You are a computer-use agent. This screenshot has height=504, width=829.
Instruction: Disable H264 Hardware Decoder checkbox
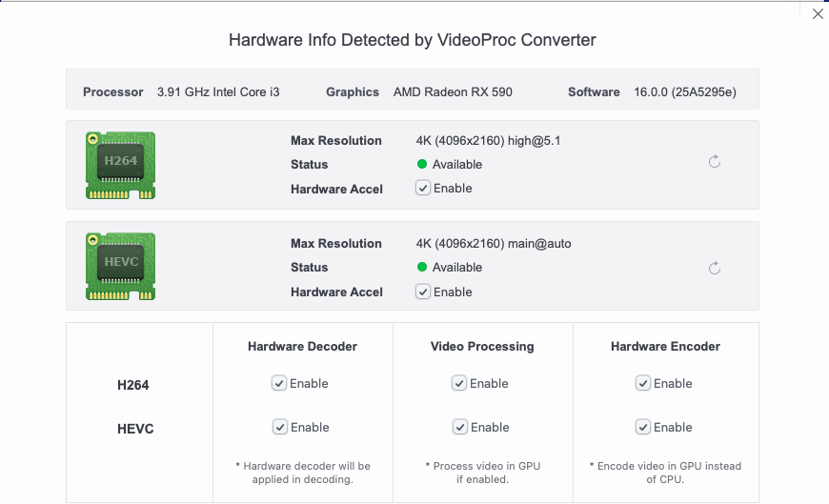click(x=279, y=383)
